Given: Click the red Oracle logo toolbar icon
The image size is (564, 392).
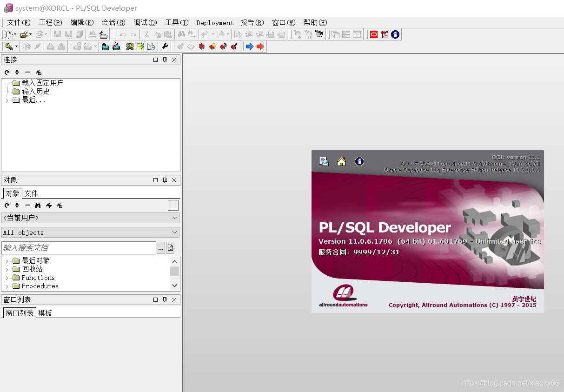Looking at the screenshot, I should [374, 34].
